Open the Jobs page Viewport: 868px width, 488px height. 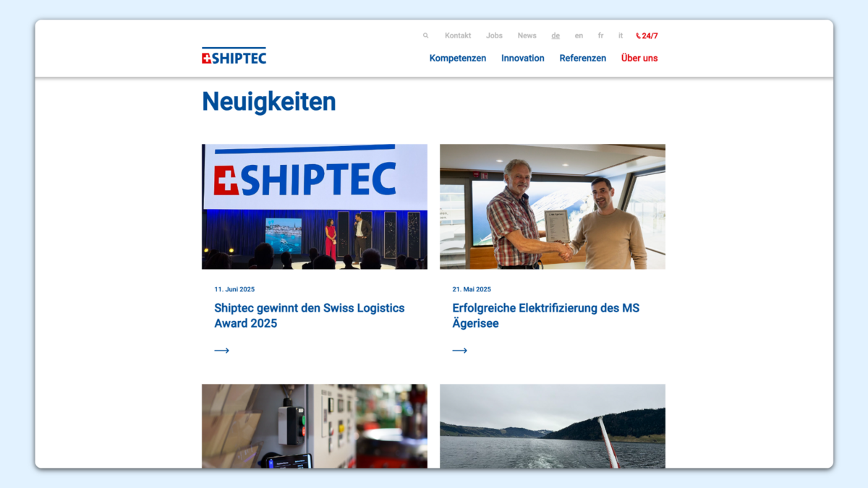tap(494, 35)
